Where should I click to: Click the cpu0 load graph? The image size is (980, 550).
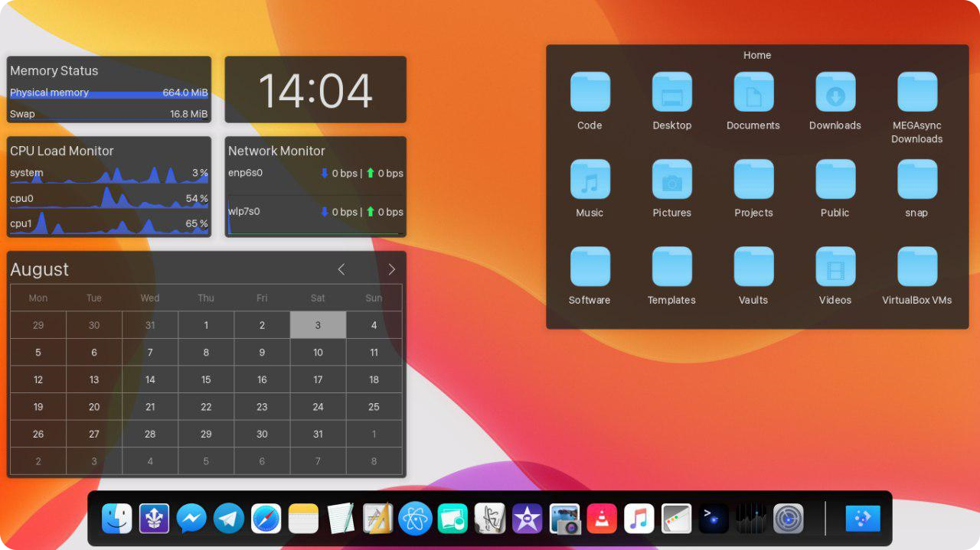pos(109,198)
